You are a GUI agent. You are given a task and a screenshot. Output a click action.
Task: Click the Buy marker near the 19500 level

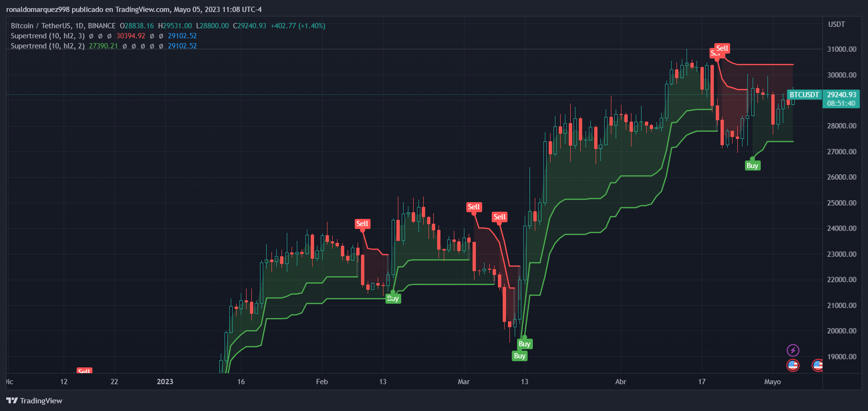tap(524, 344)
